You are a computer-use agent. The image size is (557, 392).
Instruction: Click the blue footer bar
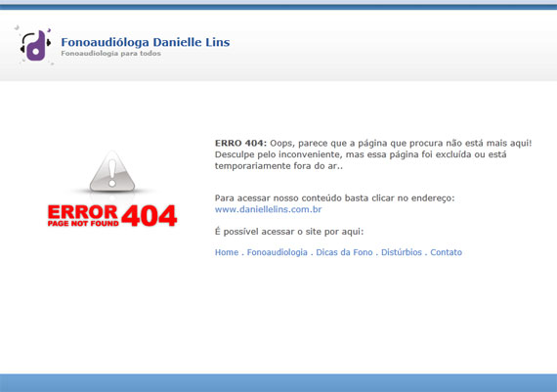point(278,383)
